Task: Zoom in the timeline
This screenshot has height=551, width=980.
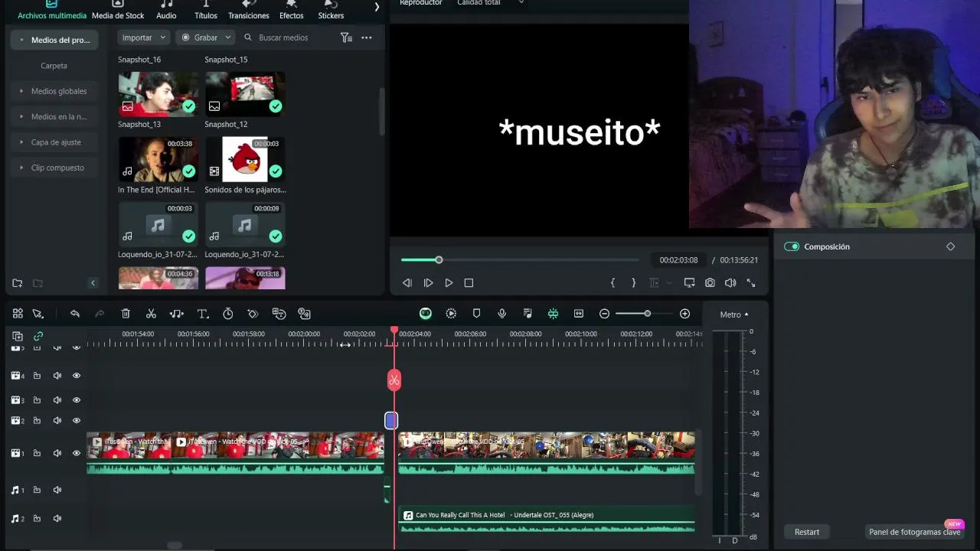Action: pos(685,314)
